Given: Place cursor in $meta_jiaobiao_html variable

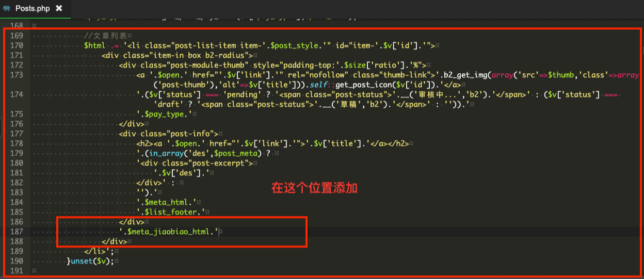Looking at the screenshot, I should 167,232.
